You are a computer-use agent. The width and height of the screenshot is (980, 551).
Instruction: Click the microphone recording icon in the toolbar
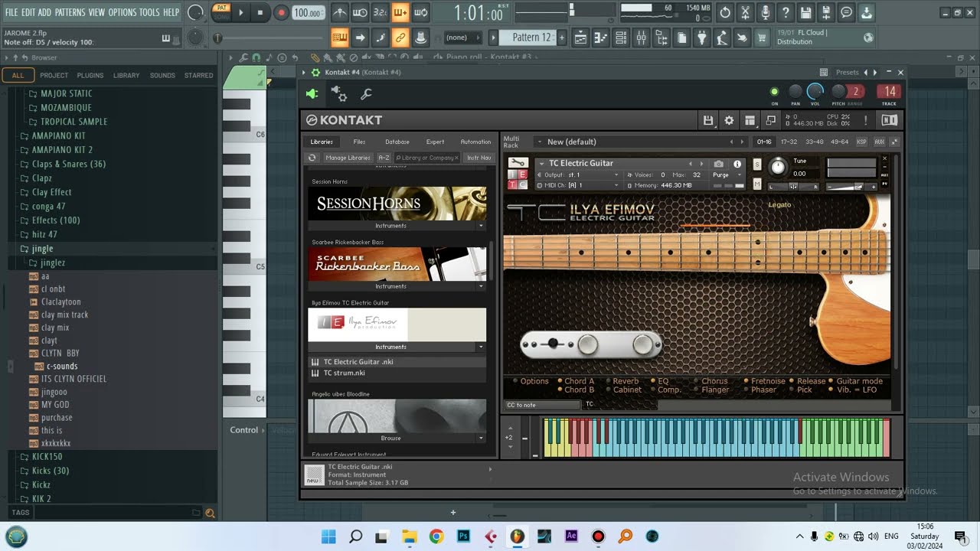[x=765, y=12]
